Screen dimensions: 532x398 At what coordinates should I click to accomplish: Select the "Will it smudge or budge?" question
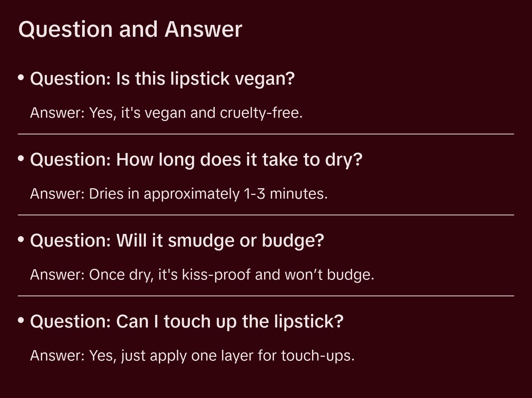pyautogui.click(x=177, y=241)
